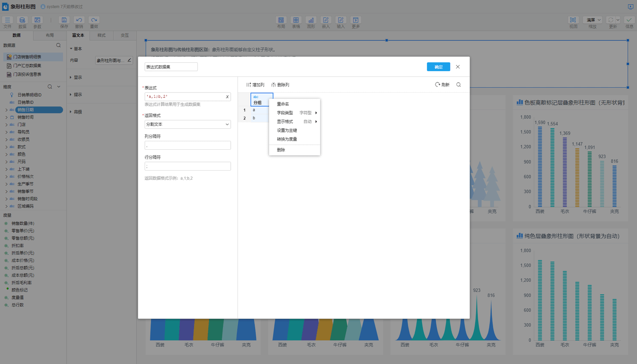Switch to the 样式 tab
637x364 pixels.
click(101, 35)
